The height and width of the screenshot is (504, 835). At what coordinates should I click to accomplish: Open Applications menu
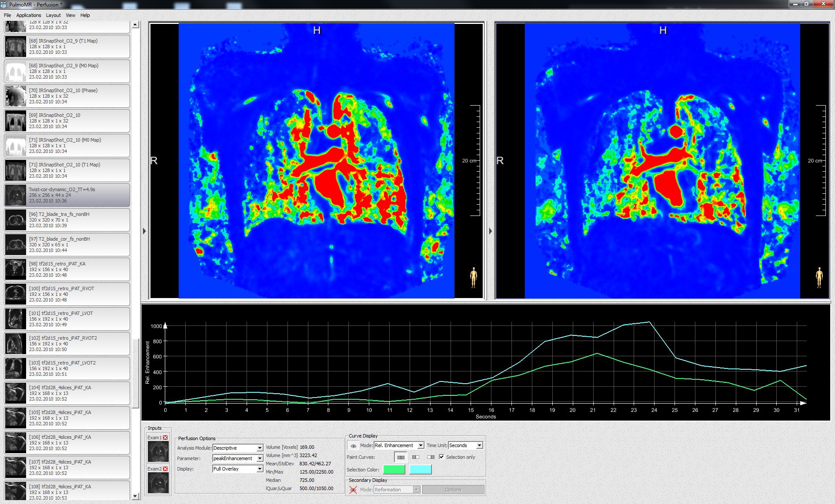(x=29, y=15)
